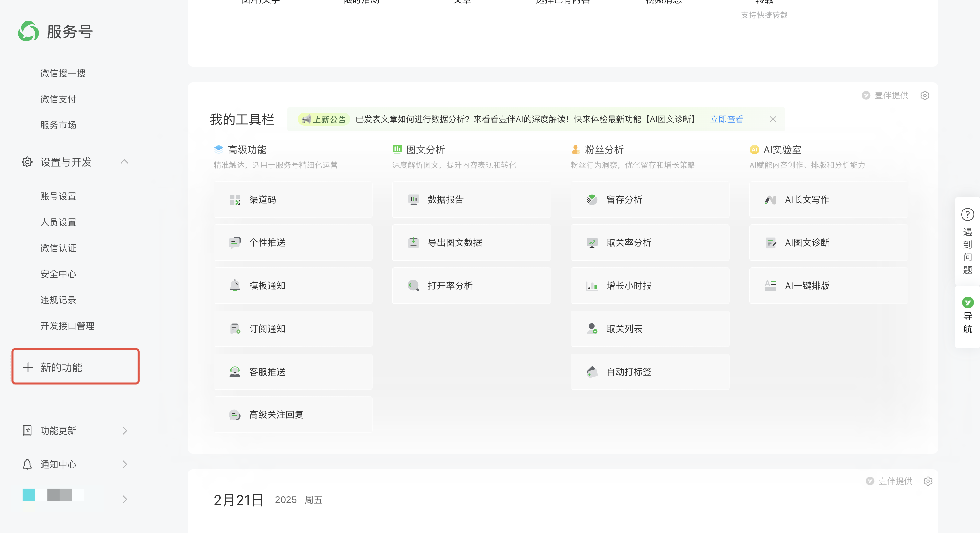Open the 自动打标签 tag icon

pyautogui.click(x=591, y=371)
